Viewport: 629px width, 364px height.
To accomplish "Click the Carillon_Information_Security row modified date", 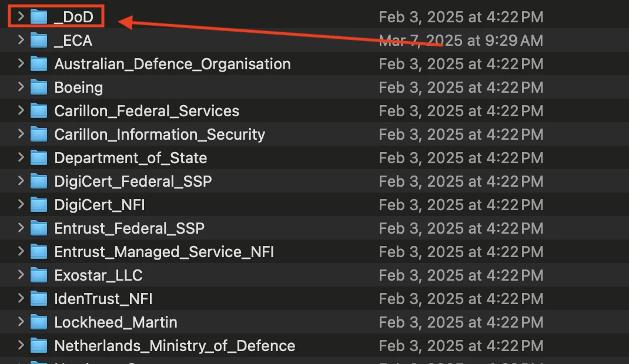I will tap(461, 134).
